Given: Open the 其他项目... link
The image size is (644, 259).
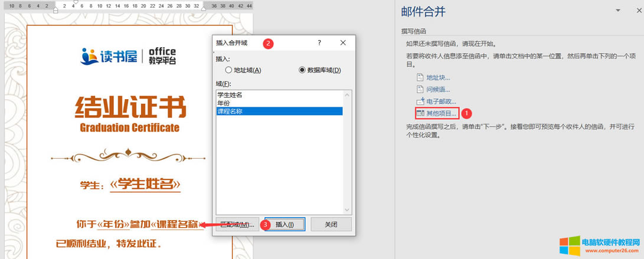Looking at the screenshot, I should (441, 113).
